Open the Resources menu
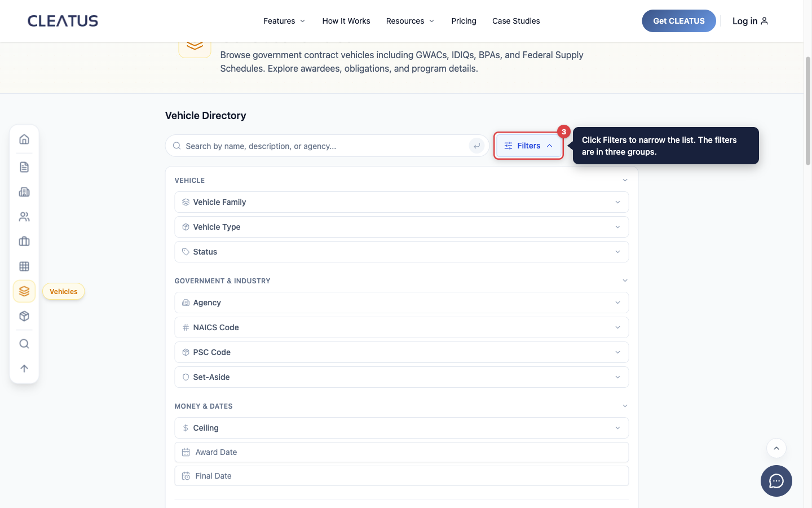 click(410, 21)
